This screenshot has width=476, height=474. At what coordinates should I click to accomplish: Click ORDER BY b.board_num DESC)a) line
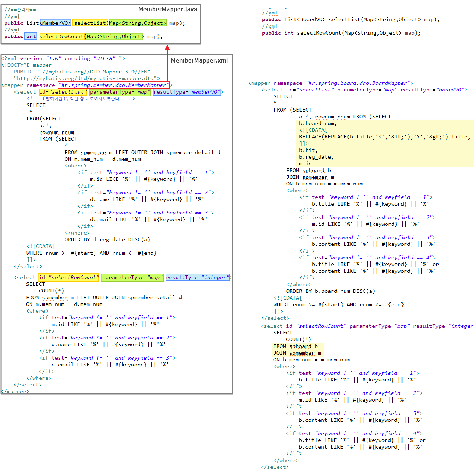(x=331, y=291)
